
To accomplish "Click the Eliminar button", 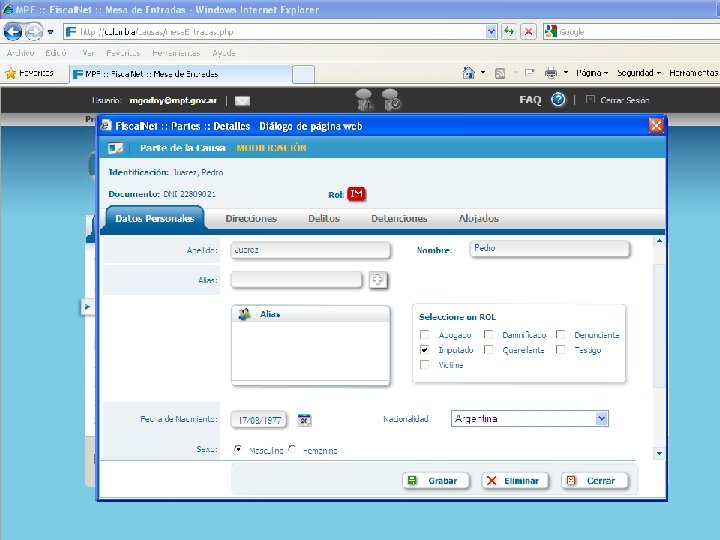I will 515,481.
